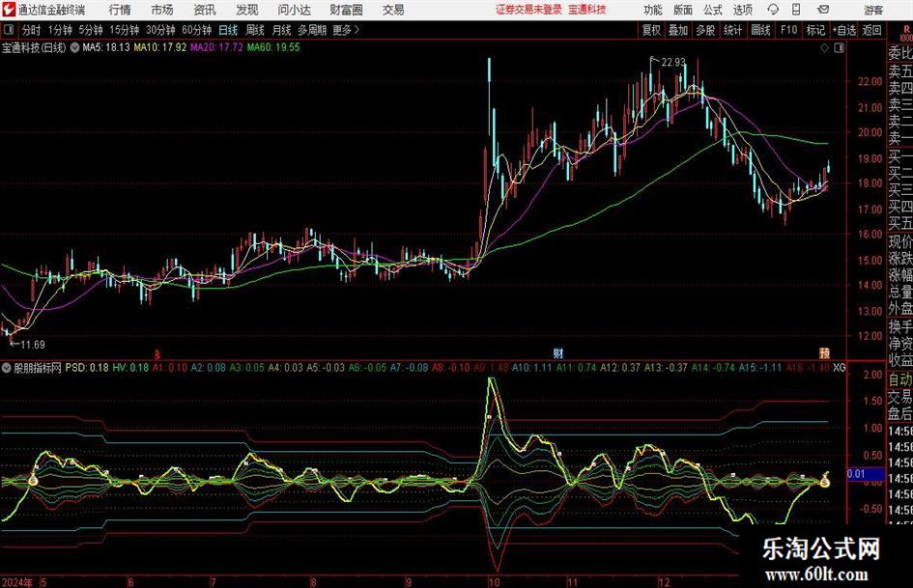Open the 市场 menu

162,10
